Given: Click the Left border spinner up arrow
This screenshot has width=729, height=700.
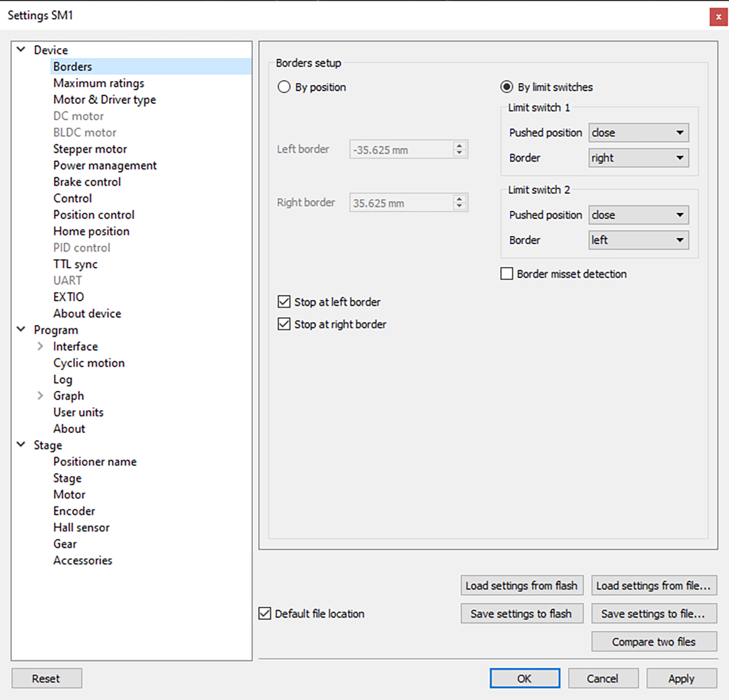Looking at the screenshot, I should [x=459, y=145].
